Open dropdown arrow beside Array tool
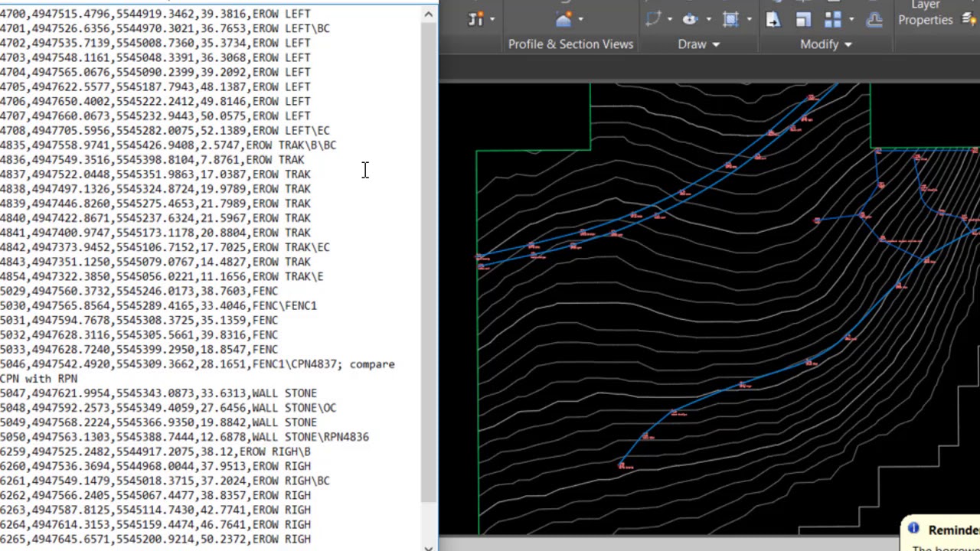The height and width of the screenshot is (551, 980). click(851, 19)
